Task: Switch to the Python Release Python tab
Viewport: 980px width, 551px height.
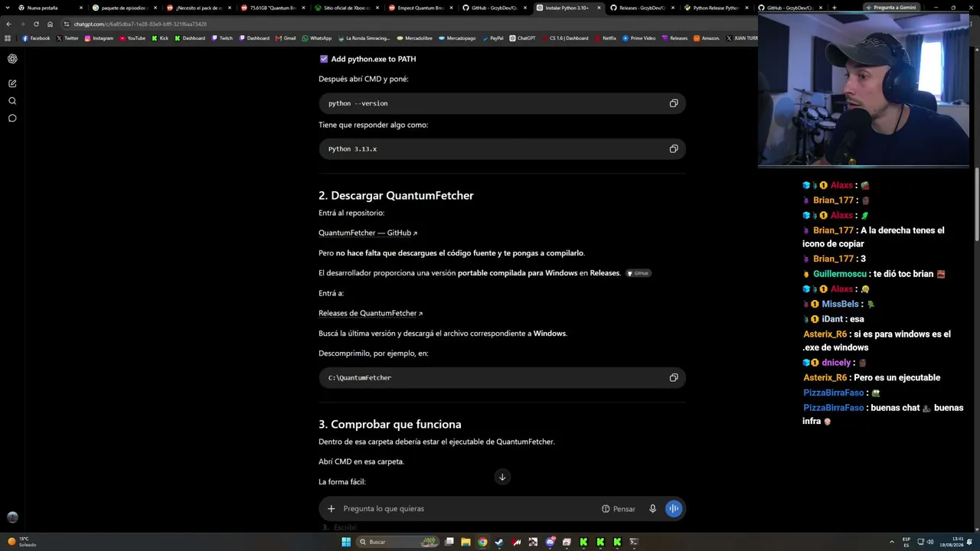Action: [717, 8]
